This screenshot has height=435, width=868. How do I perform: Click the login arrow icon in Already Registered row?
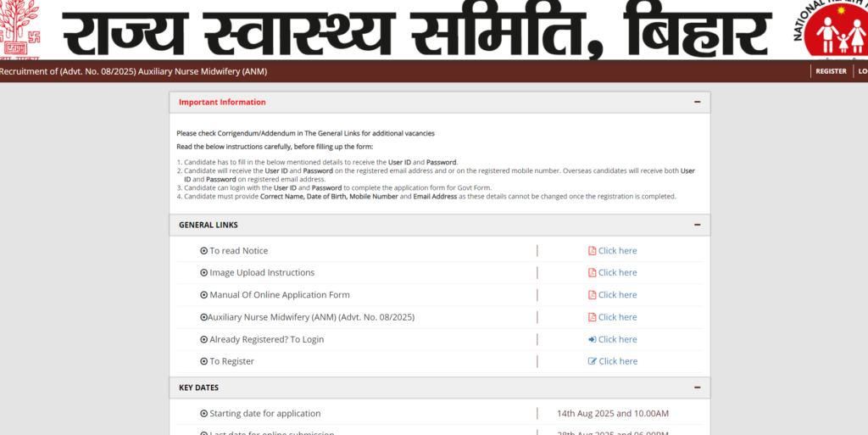click(x=592, y=339)
